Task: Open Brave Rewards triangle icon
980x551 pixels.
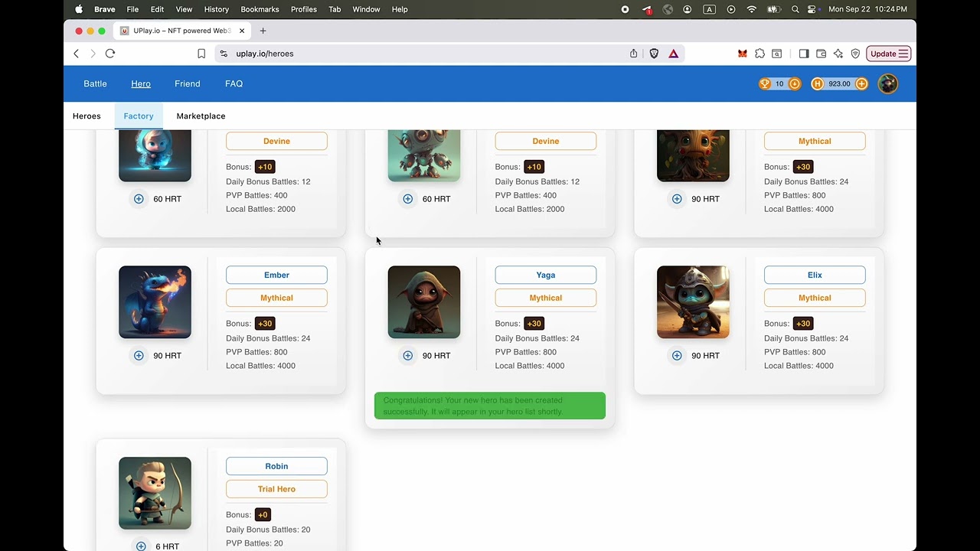Action: coord(674,54)
